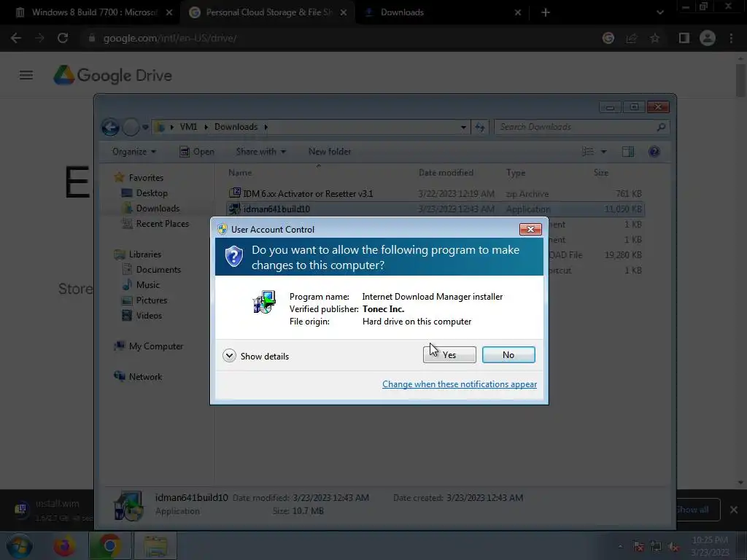
Task: Click Chrome forward arrow
Action: [x=39, y=38]
